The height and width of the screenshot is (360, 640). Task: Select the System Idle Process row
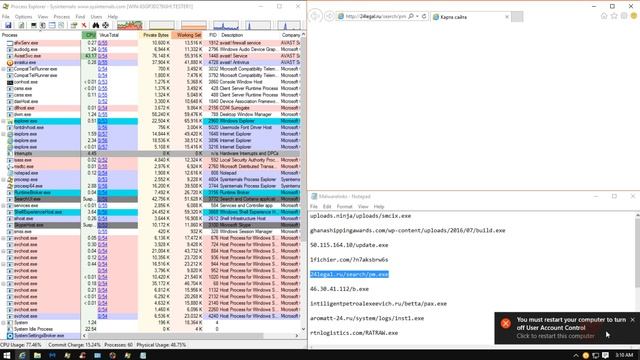(x=150, y=329)
